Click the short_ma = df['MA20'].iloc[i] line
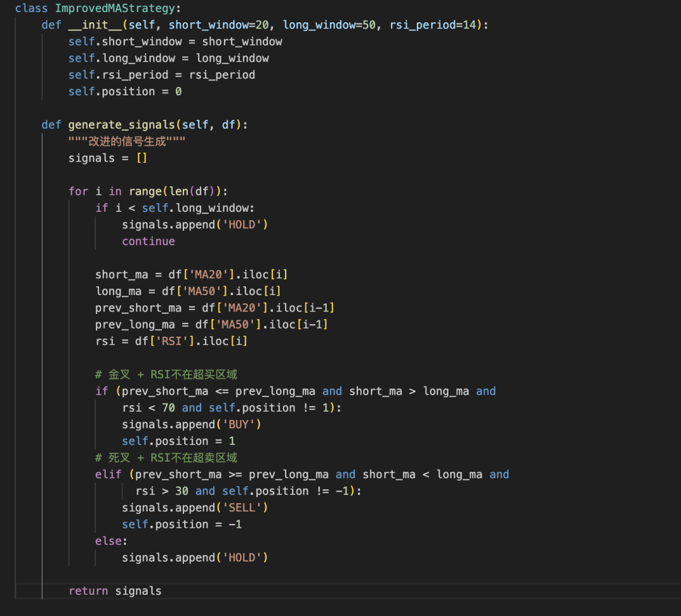Viewport: 681px width, 616px height. click(192, 274)
